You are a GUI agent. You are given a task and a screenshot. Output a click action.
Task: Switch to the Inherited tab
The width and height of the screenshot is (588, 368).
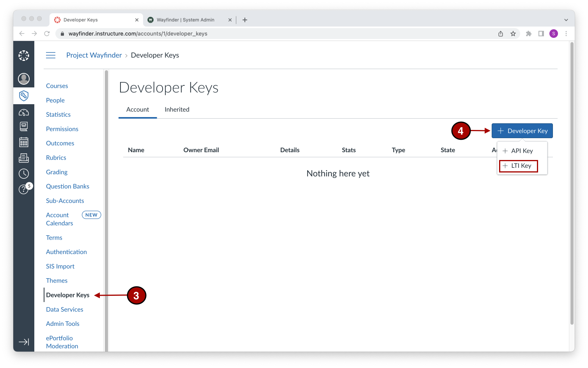[x=177, y=110]
